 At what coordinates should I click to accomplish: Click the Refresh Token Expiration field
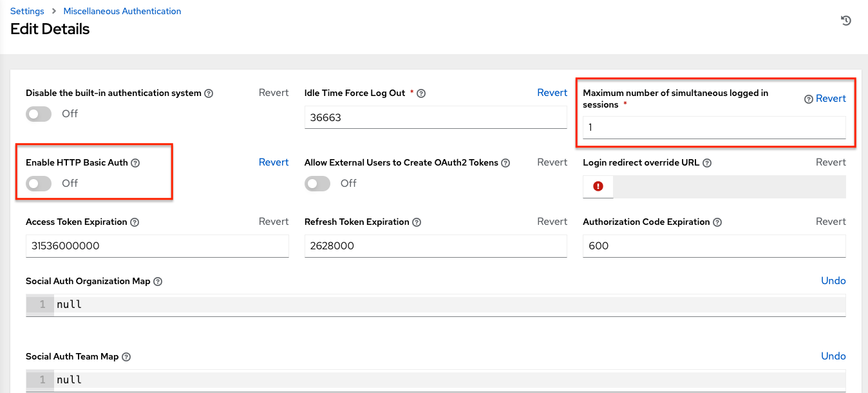(x=435, y=246)
